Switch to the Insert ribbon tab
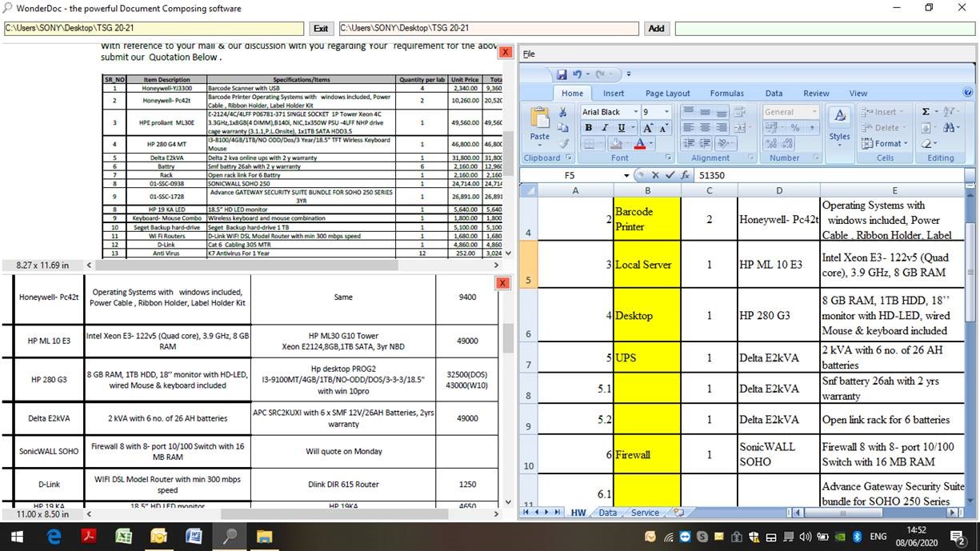 click(614, 94)
